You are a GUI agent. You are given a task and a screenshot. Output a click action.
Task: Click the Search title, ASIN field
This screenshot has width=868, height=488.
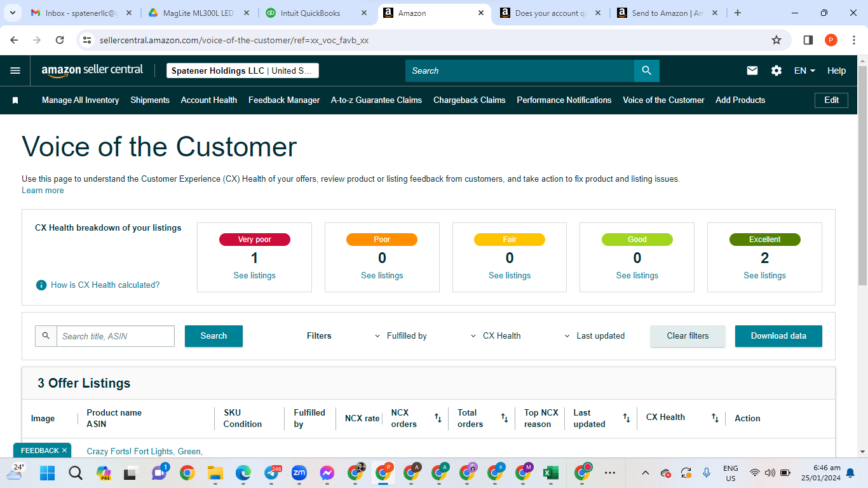[x=116, y=335]
